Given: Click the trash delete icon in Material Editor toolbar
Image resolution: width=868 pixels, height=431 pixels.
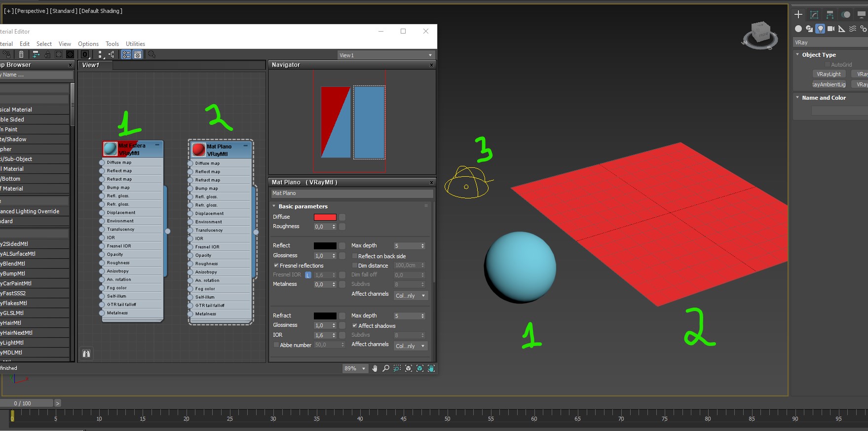Looking at the screenshot, I should pos(21,55).
